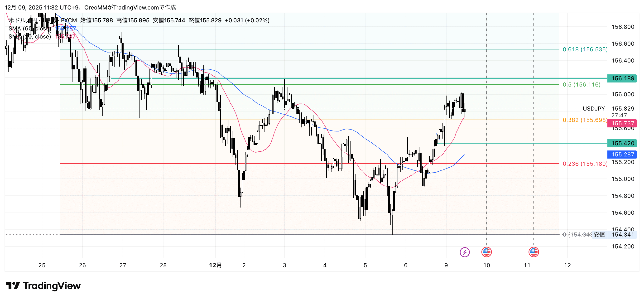Viewport: 644px width, 300px height.
Task: Click the US flag event icon under date 11
Action: 533,252
